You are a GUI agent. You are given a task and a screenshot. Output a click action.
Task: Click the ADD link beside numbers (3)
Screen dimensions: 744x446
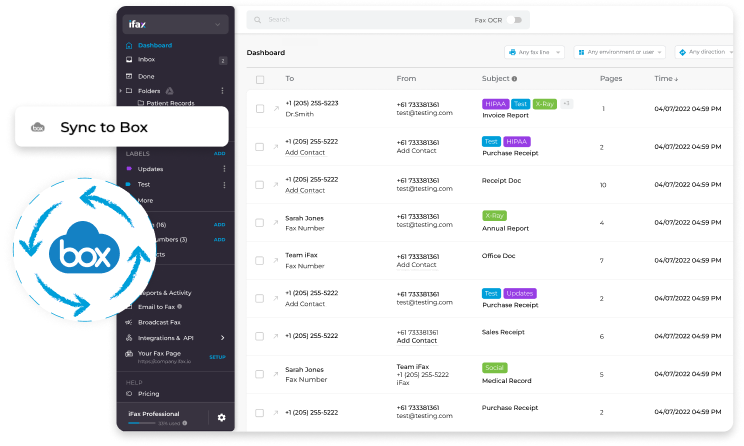tap(219, 240)
